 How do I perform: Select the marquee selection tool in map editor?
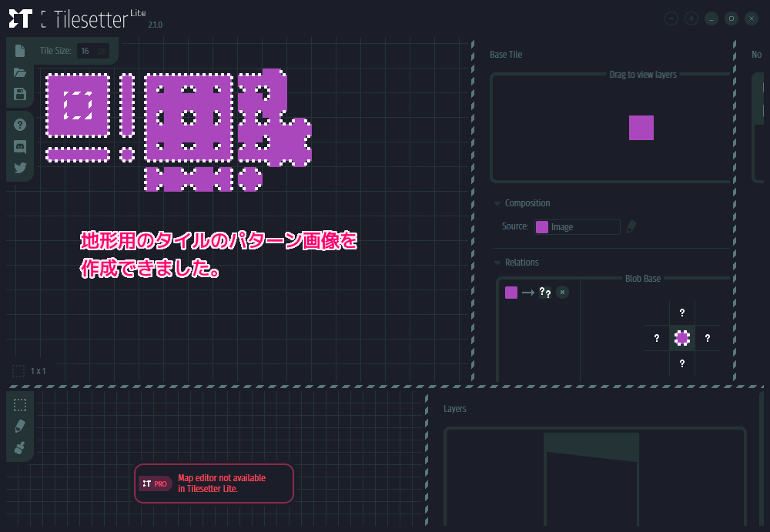[20, 405]
